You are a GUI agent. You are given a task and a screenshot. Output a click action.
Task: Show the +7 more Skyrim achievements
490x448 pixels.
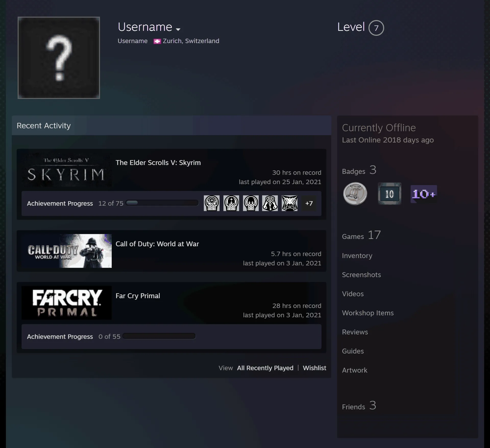click(309, 203)
